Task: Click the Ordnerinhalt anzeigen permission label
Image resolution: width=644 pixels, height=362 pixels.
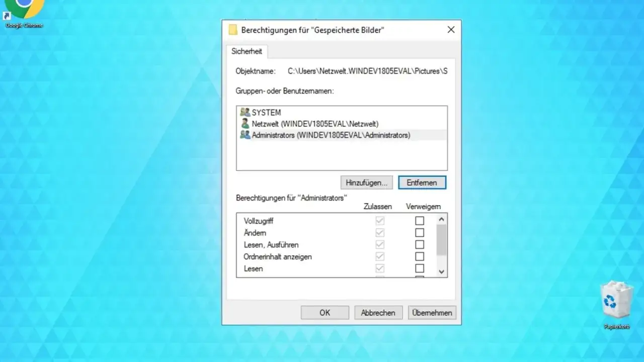Action: coord(278,257)
